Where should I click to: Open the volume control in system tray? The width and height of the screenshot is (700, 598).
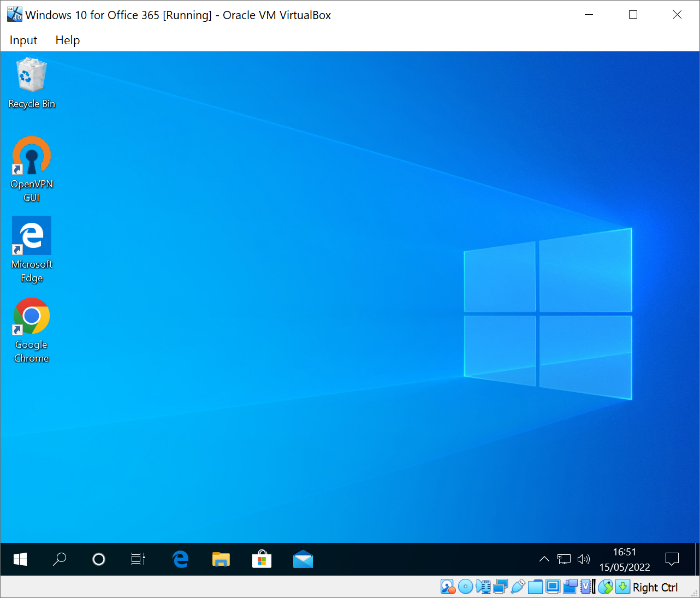[x=584, y=559]
